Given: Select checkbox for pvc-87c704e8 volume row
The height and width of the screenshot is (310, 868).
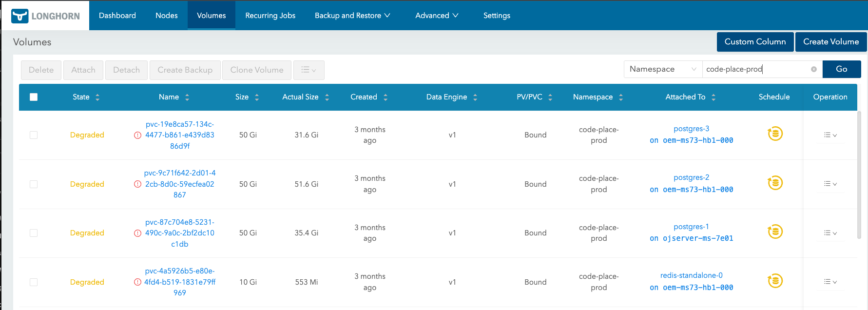Looking at the screenshot, I should (x=34, y=233).
